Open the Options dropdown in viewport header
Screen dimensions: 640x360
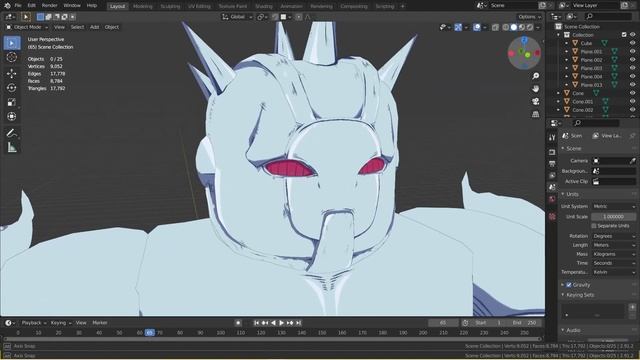coord(529,17)
